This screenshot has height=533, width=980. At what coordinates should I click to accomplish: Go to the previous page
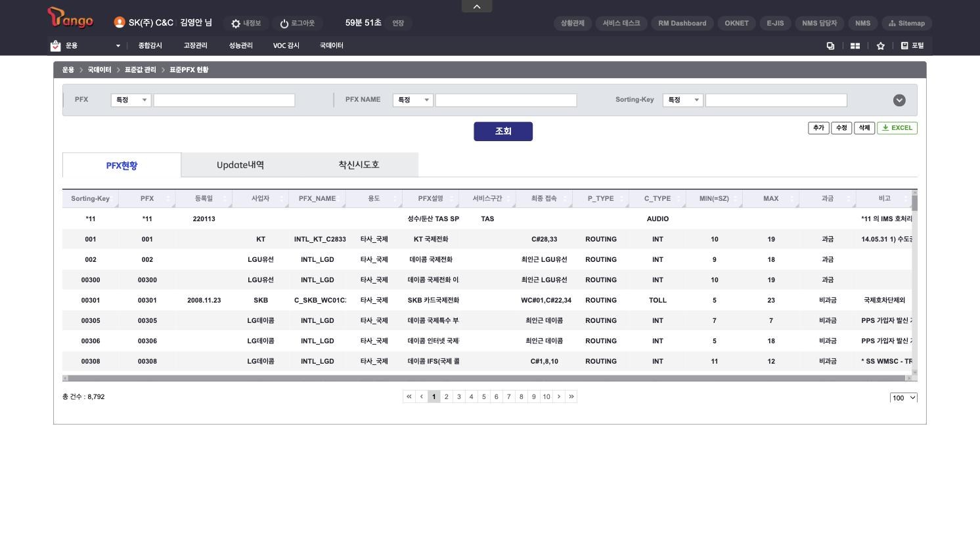(422, 396)
